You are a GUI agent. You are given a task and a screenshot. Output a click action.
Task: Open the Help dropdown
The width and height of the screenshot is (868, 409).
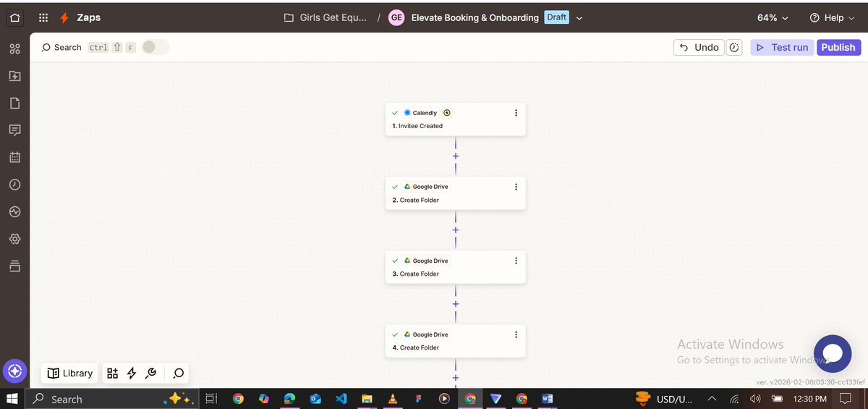point(832,17)
